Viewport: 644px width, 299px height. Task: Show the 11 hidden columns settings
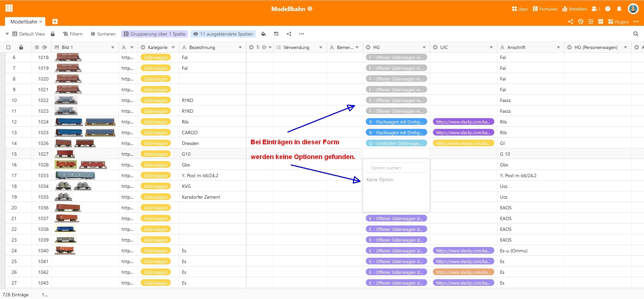223,34
